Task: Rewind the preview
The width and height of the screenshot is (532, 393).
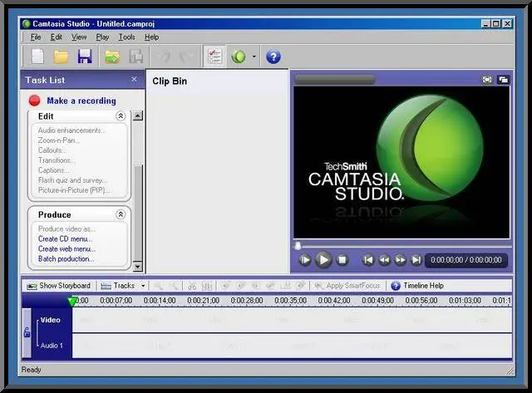Action: (x=384, y=260)
